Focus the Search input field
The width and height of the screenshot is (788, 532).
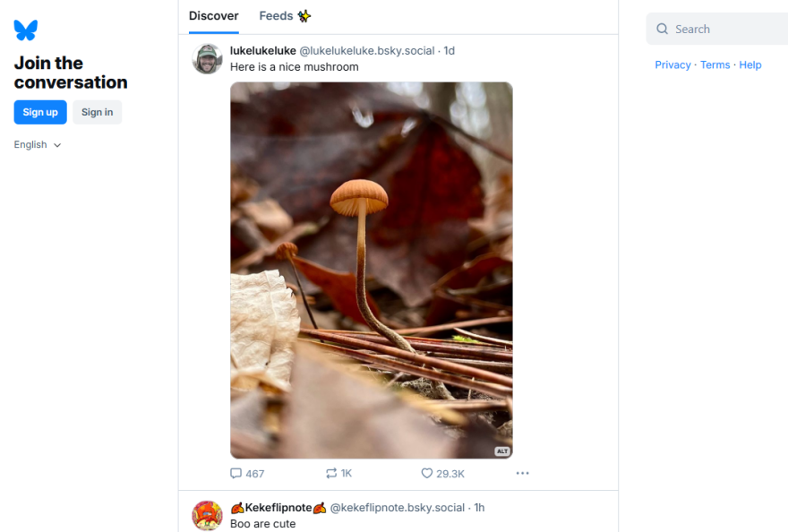(725, 29)
